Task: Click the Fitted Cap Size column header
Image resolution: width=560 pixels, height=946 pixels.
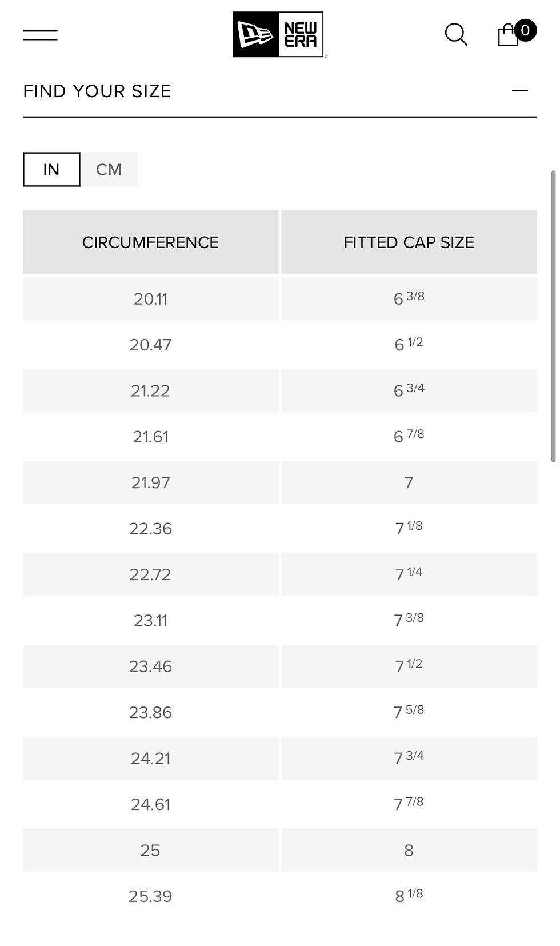Action: [409, 242]
